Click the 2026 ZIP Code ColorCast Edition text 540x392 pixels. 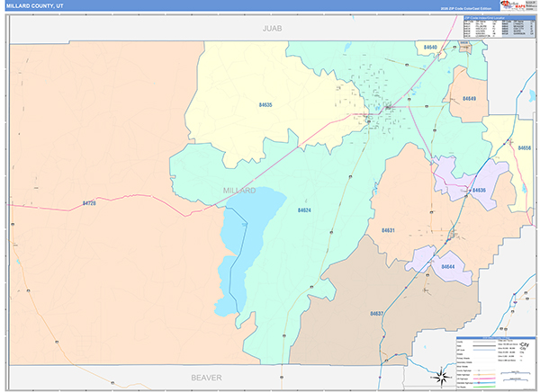[465, 8]
